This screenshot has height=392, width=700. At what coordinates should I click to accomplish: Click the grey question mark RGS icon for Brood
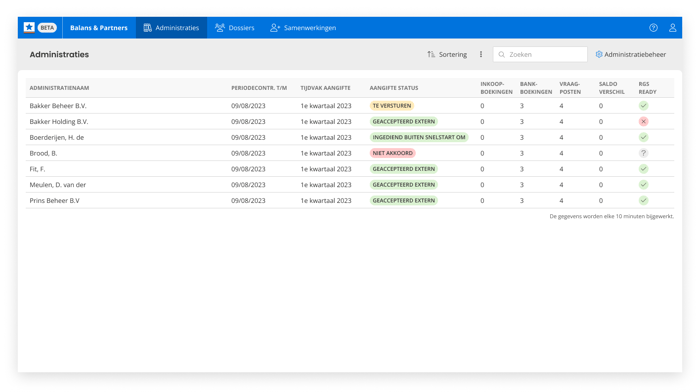click(643, 153)
